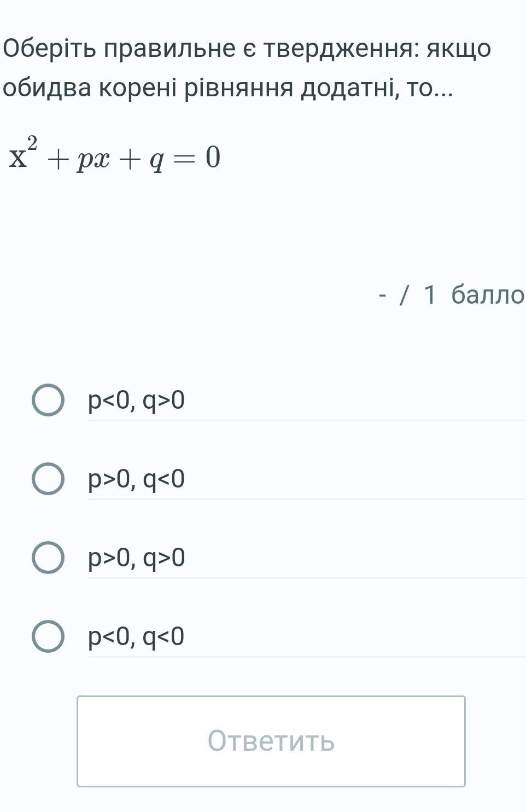
Task: Click the 'p<0, q>0' answer text
Action: coord(137,401)
